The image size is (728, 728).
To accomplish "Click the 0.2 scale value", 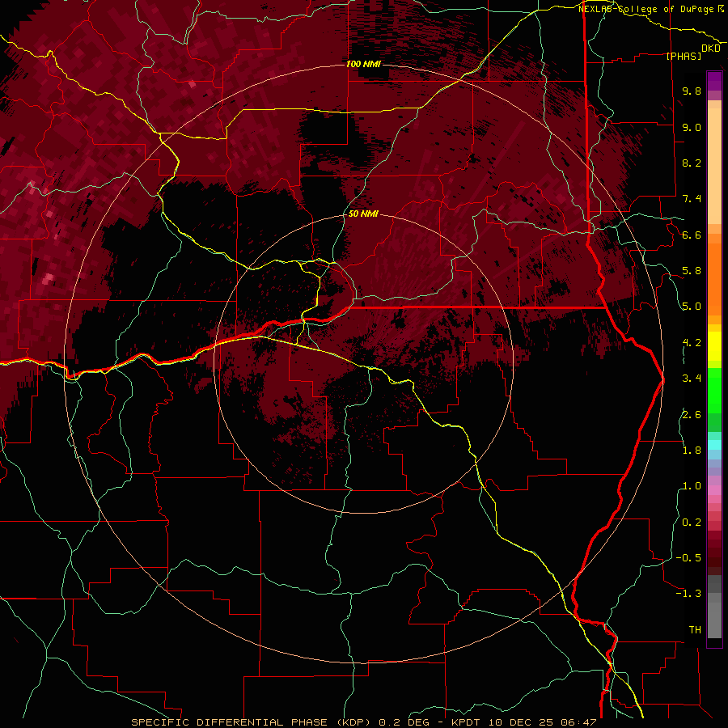I will pyautogui.click(x=692, y=523).
